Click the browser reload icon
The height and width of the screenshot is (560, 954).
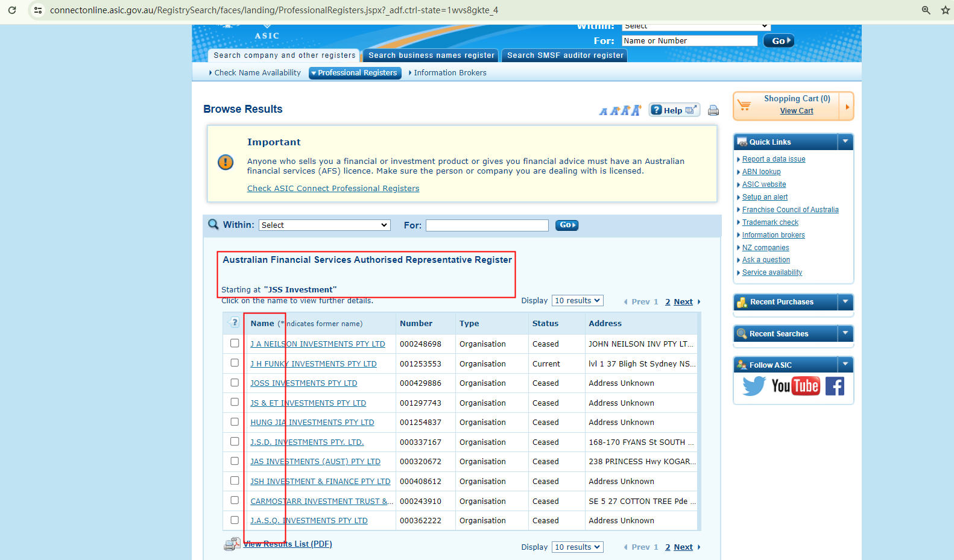(x=12, y=10)
